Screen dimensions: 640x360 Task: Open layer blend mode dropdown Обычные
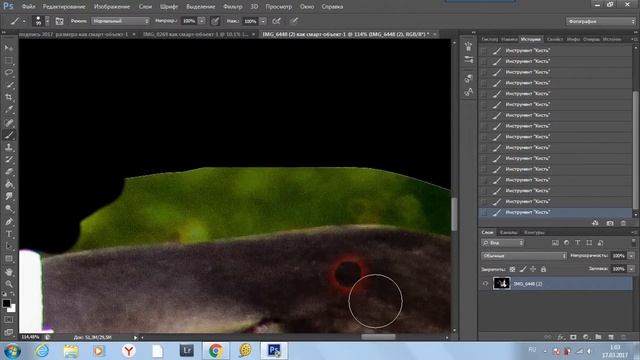524,256
